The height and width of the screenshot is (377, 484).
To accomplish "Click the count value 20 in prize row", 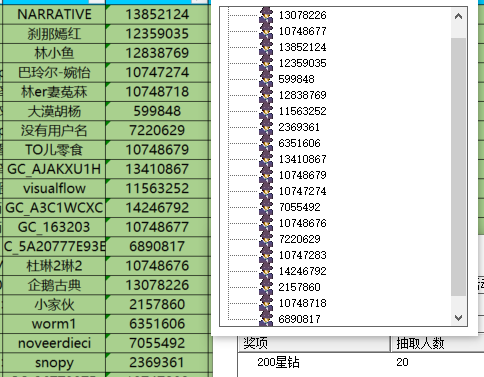I will (402, 362).
